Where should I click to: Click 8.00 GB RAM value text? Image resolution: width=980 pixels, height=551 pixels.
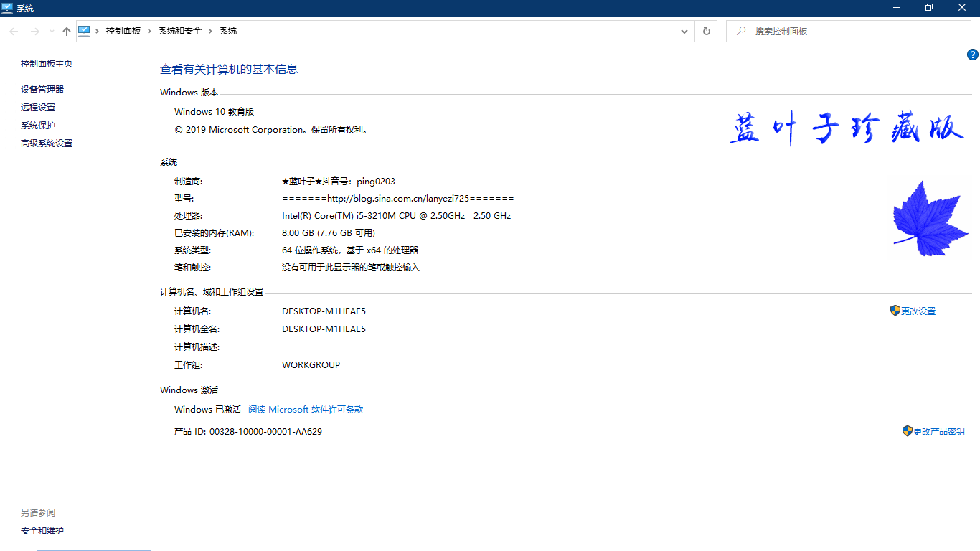(329, 233)
